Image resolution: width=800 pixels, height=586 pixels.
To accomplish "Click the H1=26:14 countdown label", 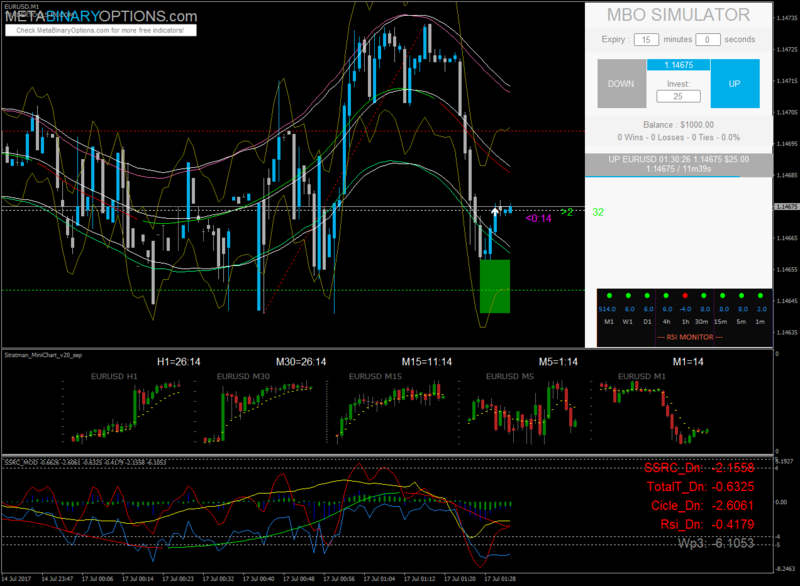I will [x=179, y=362].
